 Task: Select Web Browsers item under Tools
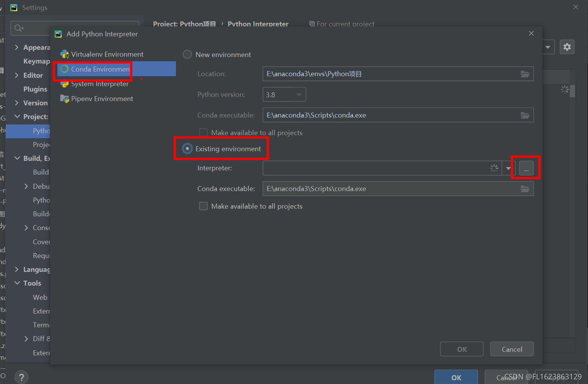tap(40, 297)
